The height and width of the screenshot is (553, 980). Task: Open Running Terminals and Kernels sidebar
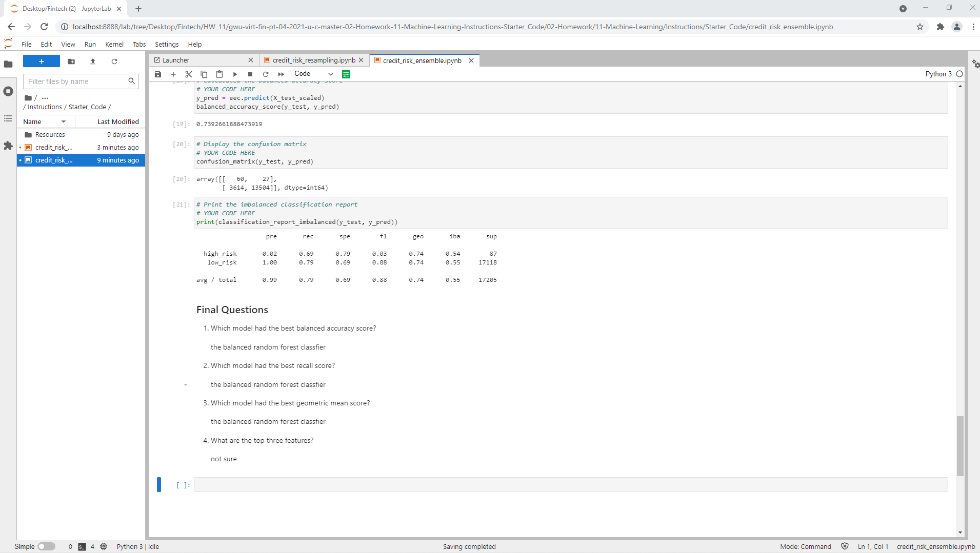[x=8, y=91]
